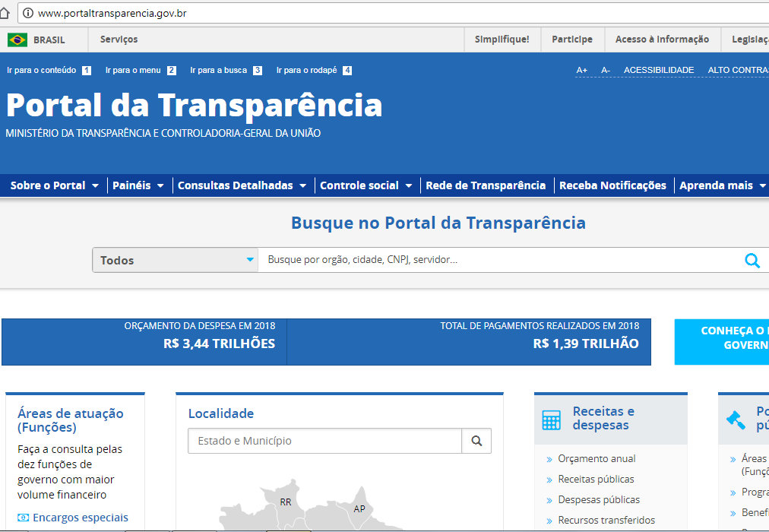Click the main search text field
The image size is (769, 532).
coord(500,260)
